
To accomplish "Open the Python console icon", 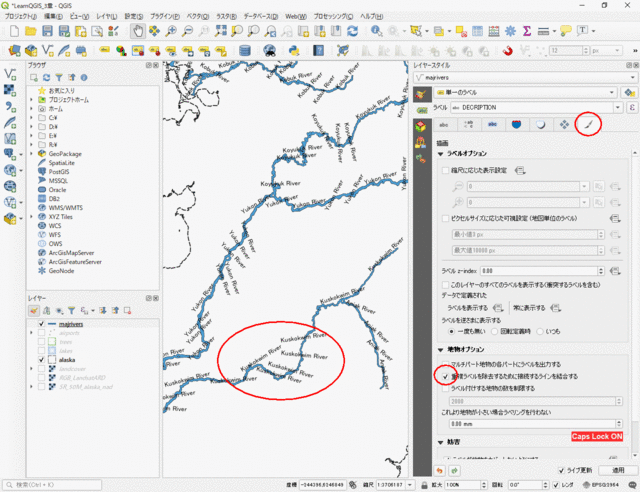I will click(293, 51).
